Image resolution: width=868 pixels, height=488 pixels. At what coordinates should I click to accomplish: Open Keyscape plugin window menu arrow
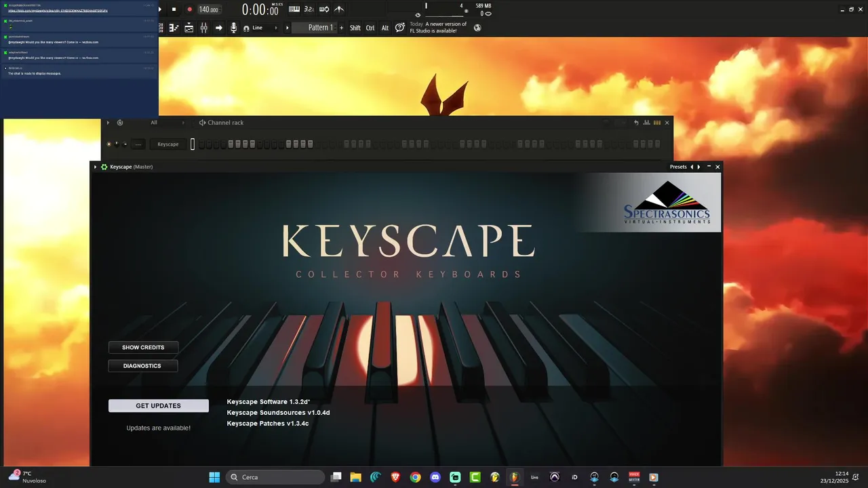click(x=96, y=167)
